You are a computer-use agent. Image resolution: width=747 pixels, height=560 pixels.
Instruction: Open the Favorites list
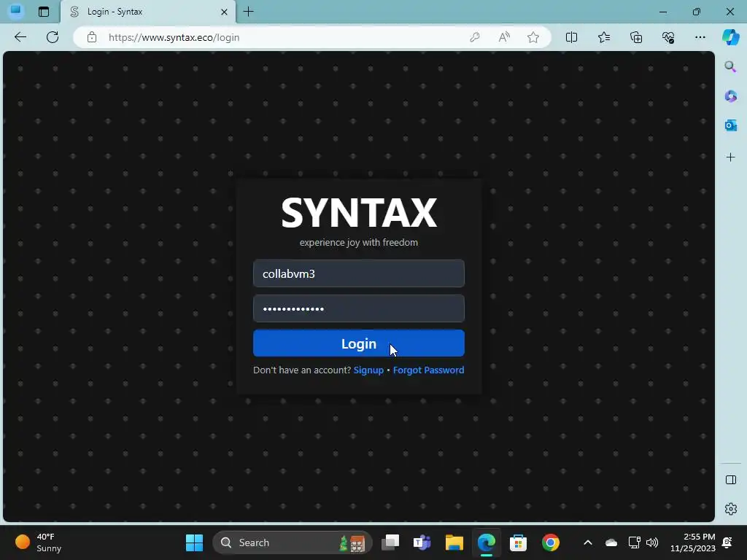[x=603, y=37]
